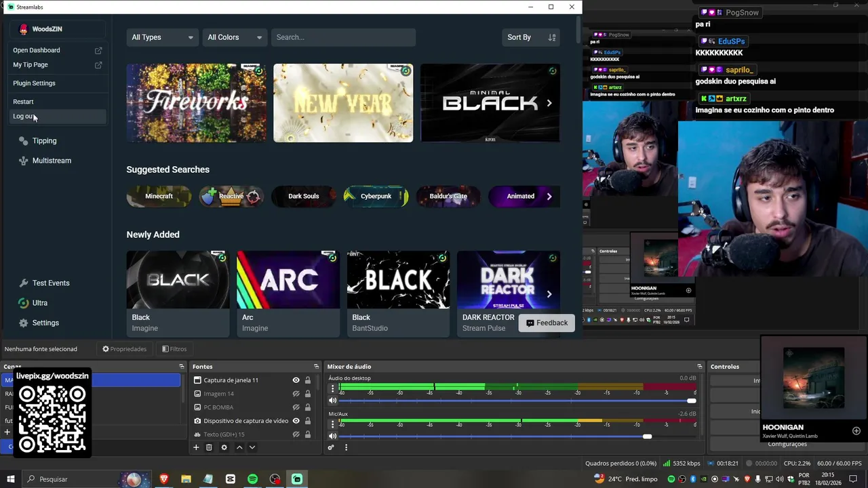Open Mic/Aux three-dot options

pyautogui.click(x=332, y=424)
